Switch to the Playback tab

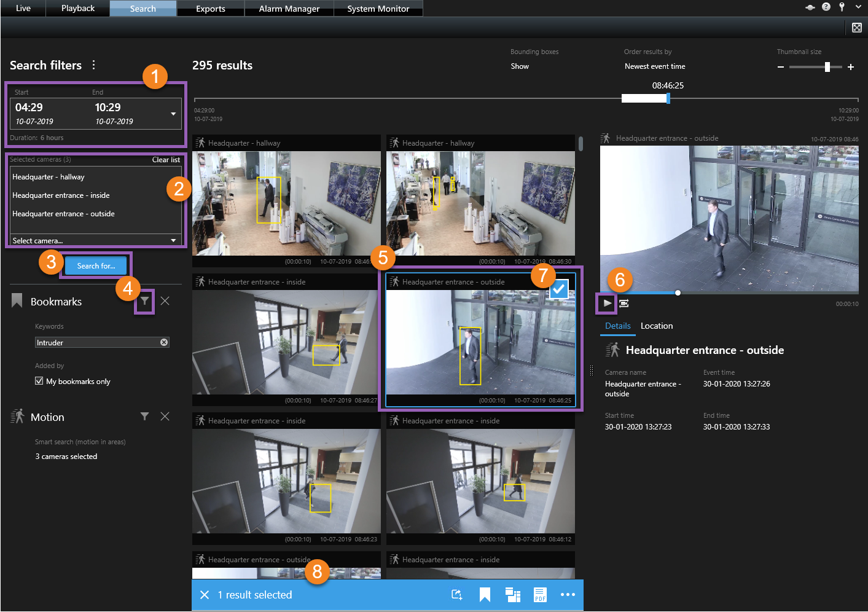78,8
